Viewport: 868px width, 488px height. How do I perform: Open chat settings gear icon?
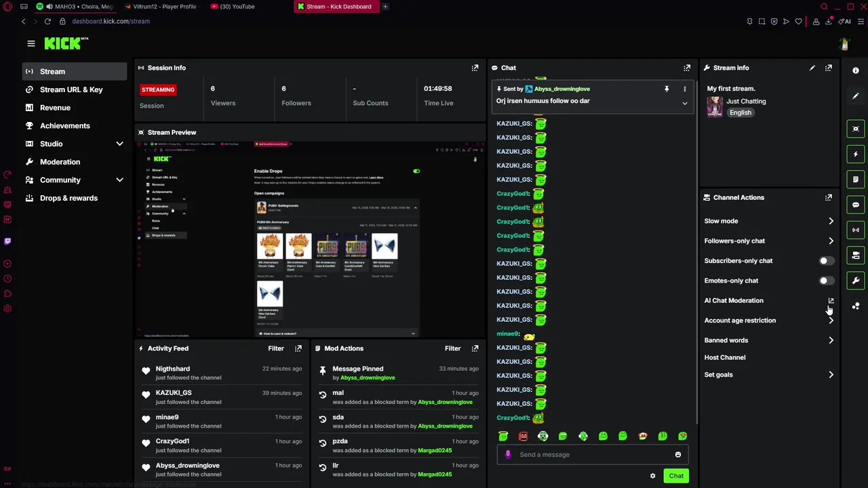[653, 476]
